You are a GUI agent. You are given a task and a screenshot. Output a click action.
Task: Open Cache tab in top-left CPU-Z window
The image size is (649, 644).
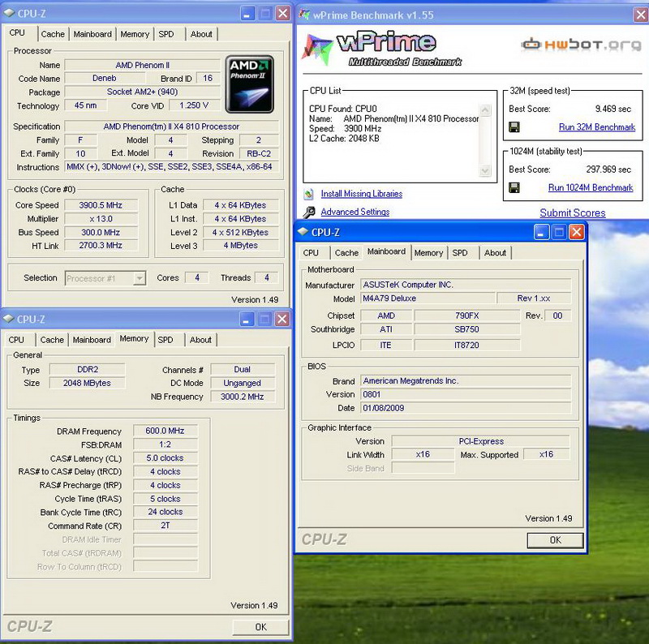point(53,34)
